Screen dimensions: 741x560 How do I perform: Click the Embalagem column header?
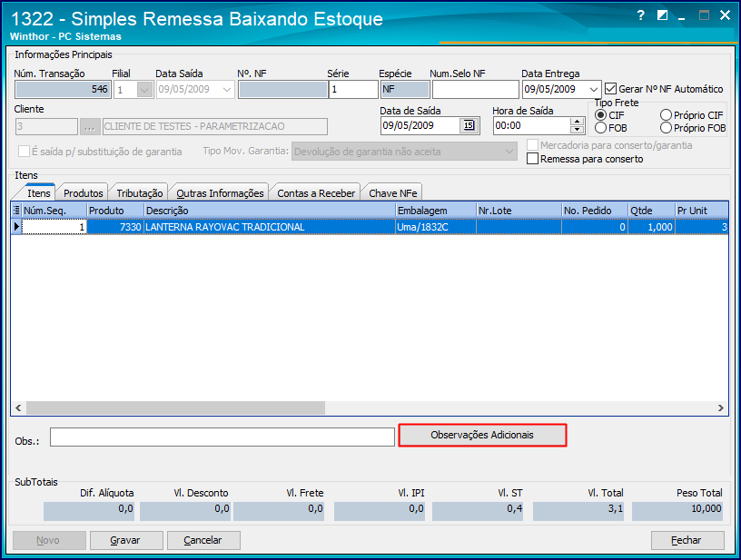pyautogui.click(x=436, y=211)
